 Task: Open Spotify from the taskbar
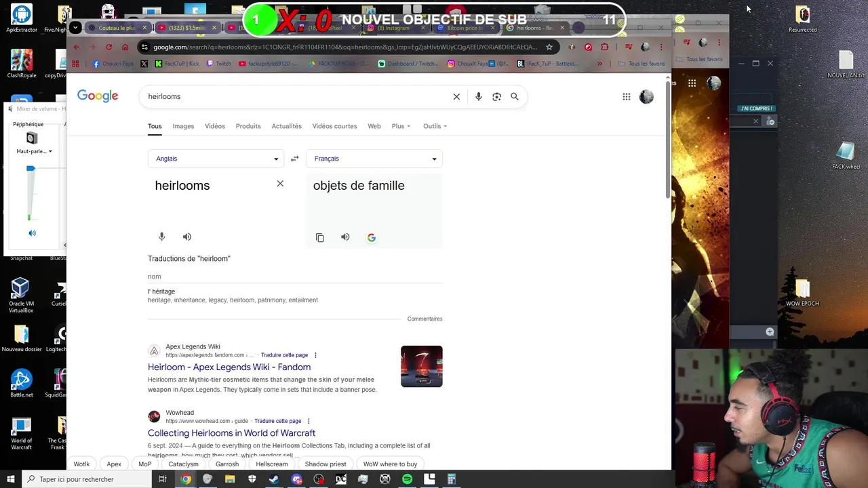(407, 479)
